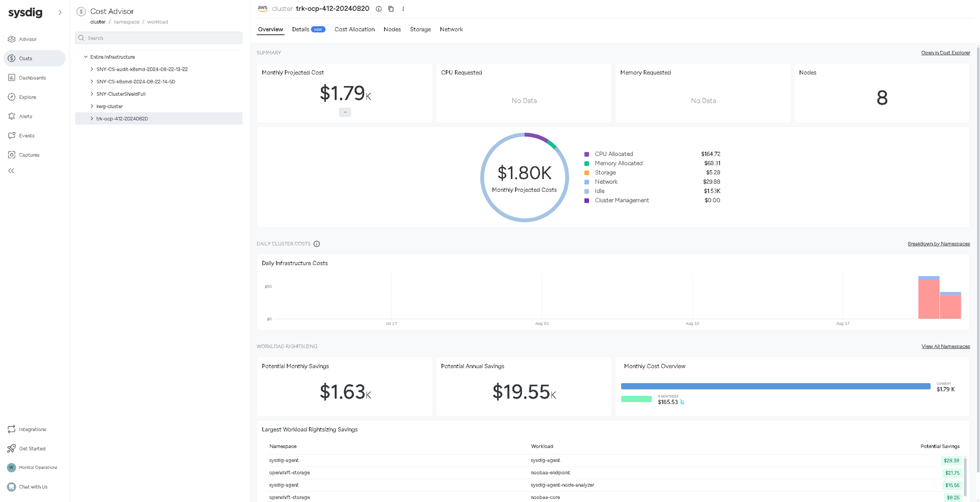
Task: Expand the SNY-ClusterShieldFull tree node
Action: click(92, 94)
